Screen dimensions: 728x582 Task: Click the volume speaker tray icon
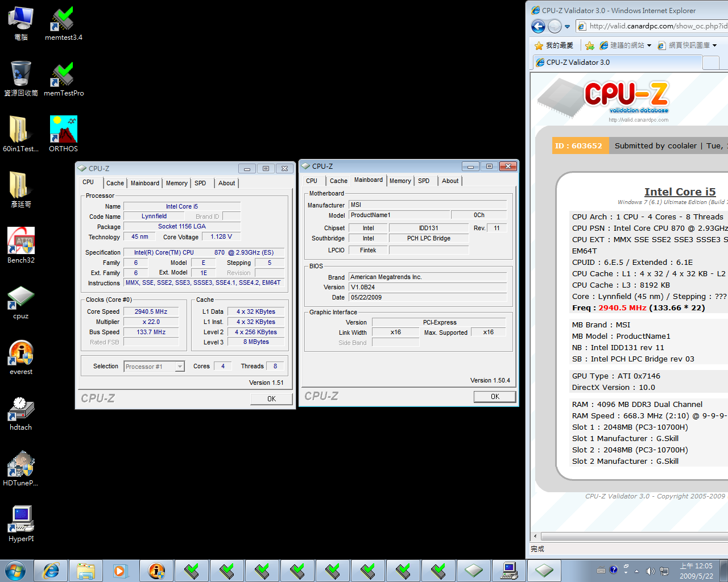[x=650, y=571]
